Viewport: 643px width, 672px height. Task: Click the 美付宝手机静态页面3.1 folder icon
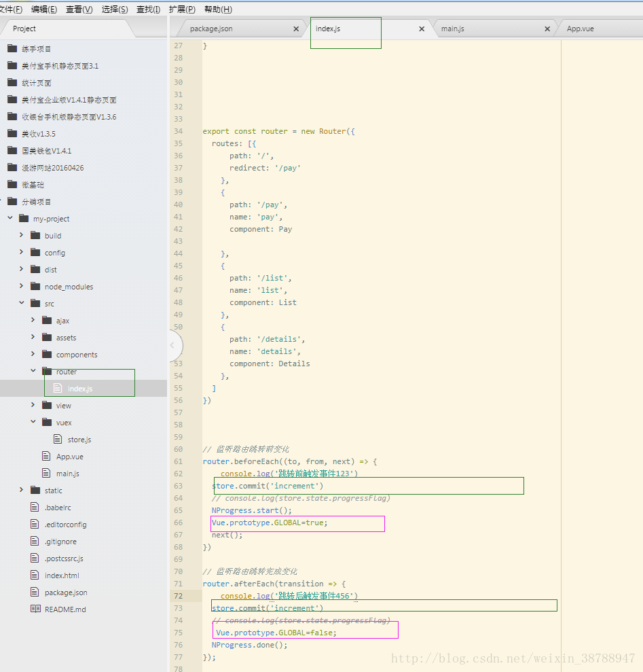pos(12,65)
